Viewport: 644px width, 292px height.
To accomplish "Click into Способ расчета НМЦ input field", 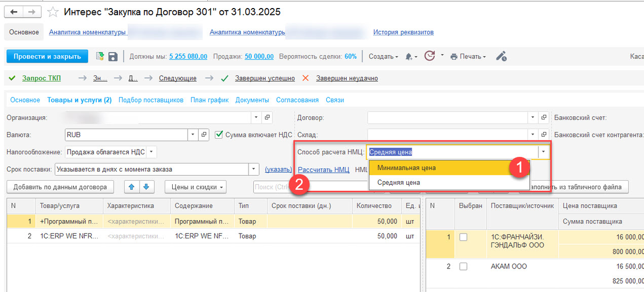I will click(x=452, y=152).
